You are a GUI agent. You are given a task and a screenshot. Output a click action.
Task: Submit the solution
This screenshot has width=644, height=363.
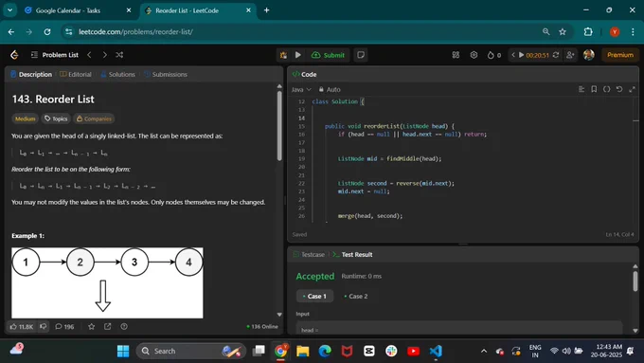pyautogui.click(x=329, y=55)
